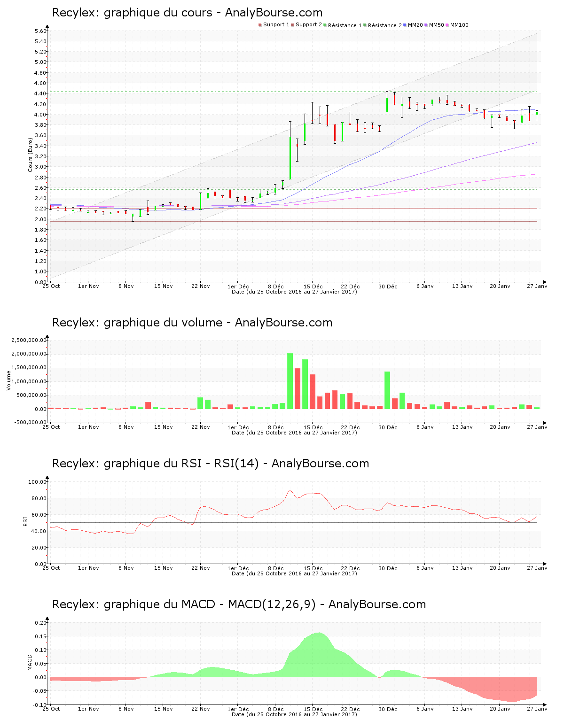Click the purple MM50 legend color square

click(426, 25)
